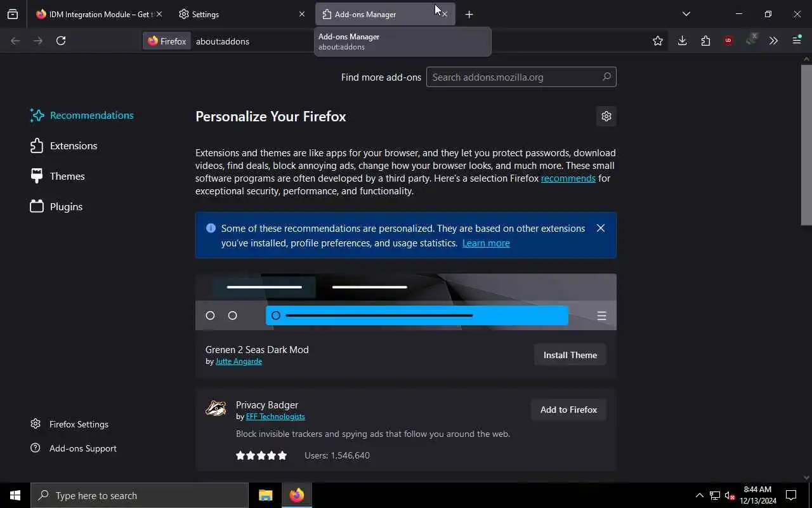The width and height of the screenshot is (812, 508).
Task: Open the Extensions puzzle-piece menu
Action: [705, 41]
